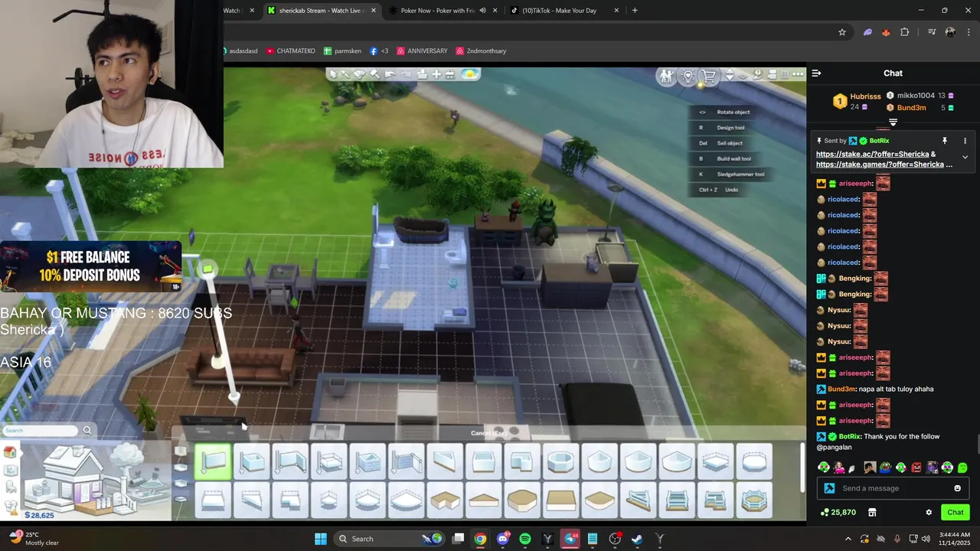
Task: Close the sherickab Stream tab
Action: point(374,11)
